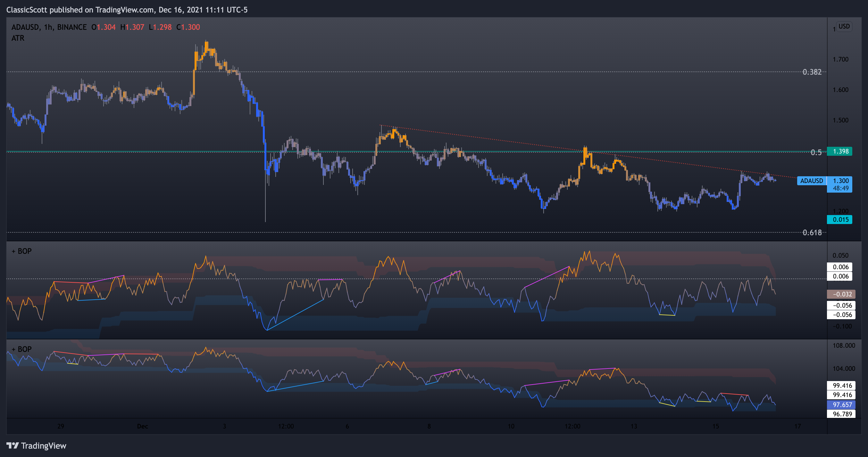This screenshot has width=868, height=457.
Task: Click the ADAUSD, 1h, BINANCE symbol title
Action: [x=49, y=27]
